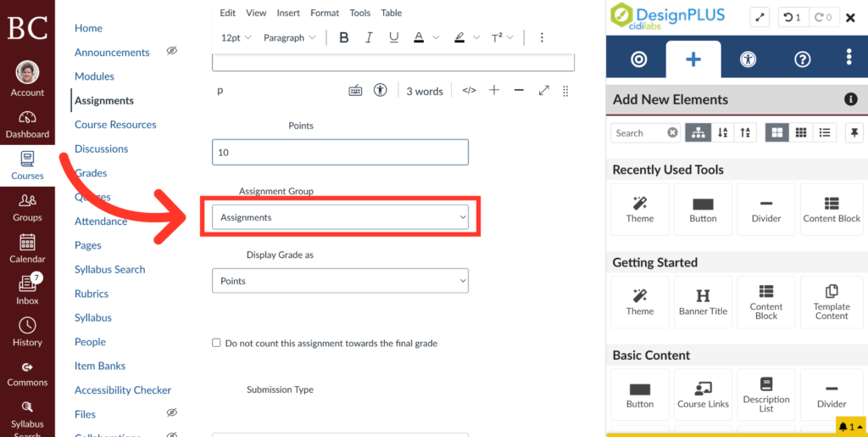Open the editor accessibility checker icon
Viewport: 868px width, 437px height.
coord(381,91)
